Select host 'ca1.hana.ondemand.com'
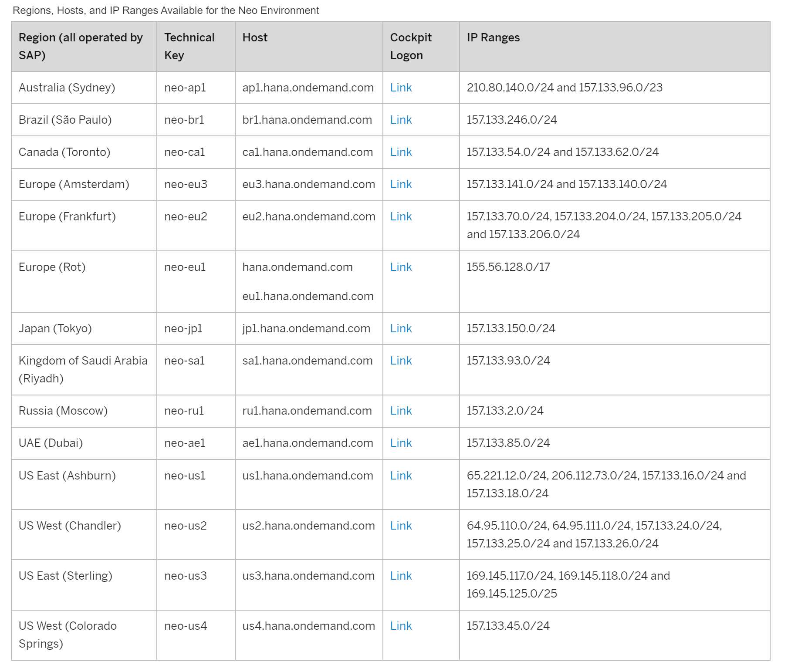The image size is (788, 672). 308,152
